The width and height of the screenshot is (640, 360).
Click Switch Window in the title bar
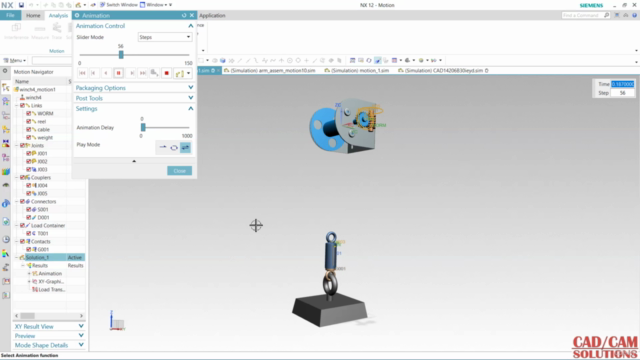point(119,5)
